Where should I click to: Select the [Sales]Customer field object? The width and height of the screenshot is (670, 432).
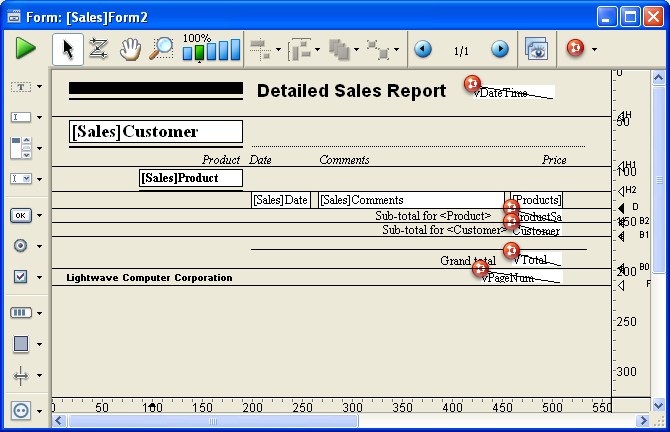[156, 132]
